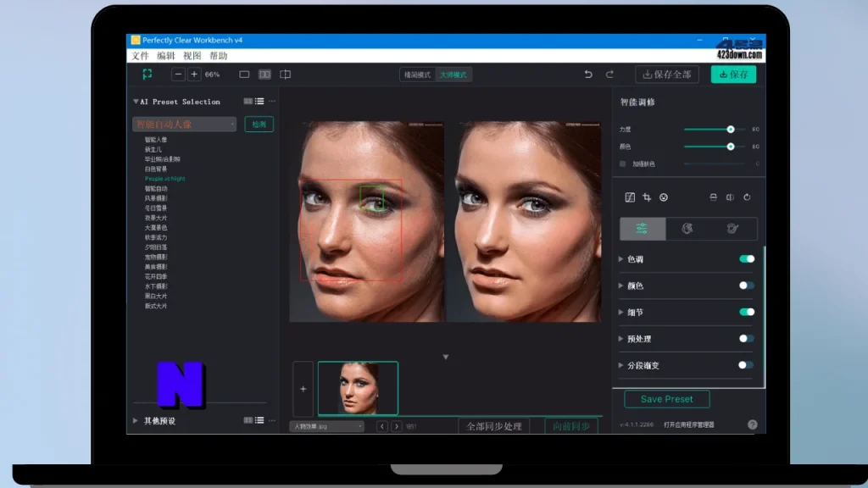Switch to 大师模式 mode
Viewport: 868px width, 488px height.
click(453, 75)
